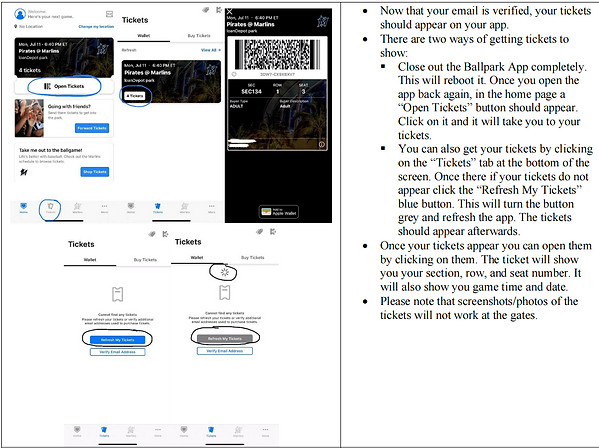Select Home icon in bar below Shop Tickets
Image resolution: width=599 pixels, height=448 pixels.
(24, 208)
